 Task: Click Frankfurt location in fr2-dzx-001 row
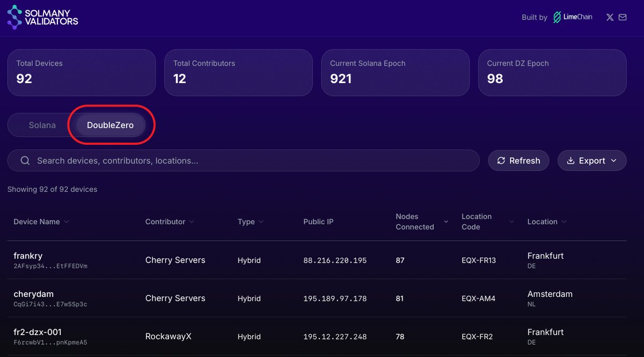coord(545,332)
